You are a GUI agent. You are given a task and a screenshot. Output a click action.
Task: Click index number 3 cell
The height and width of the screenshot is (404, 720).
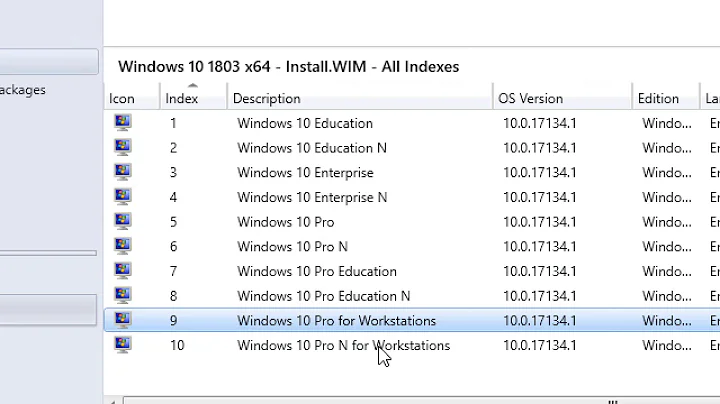coord(173,173)
